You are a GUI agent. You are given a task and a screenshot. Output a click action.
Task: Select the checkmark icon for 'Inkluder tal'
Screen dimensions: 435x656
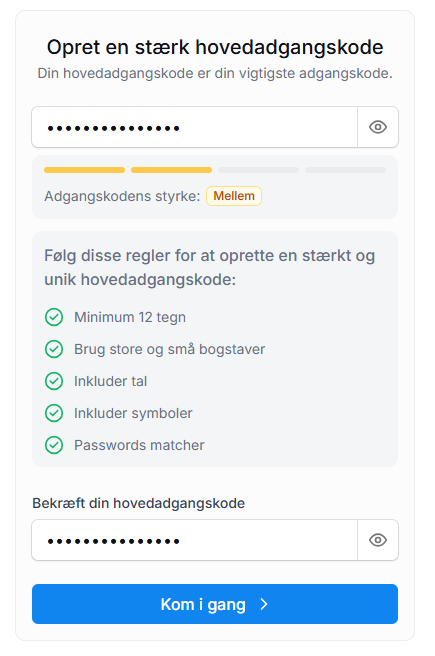54,381
